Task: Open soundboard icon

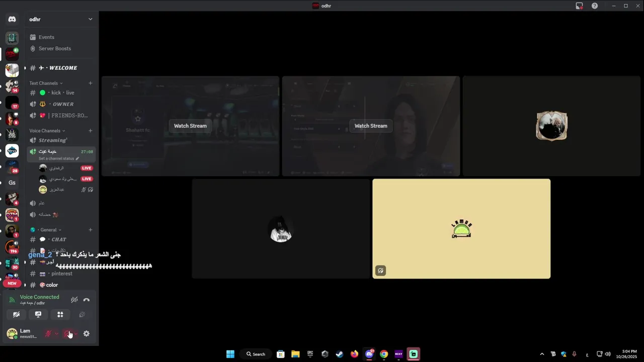Action: pyautogui.click(x=82, y=314)
